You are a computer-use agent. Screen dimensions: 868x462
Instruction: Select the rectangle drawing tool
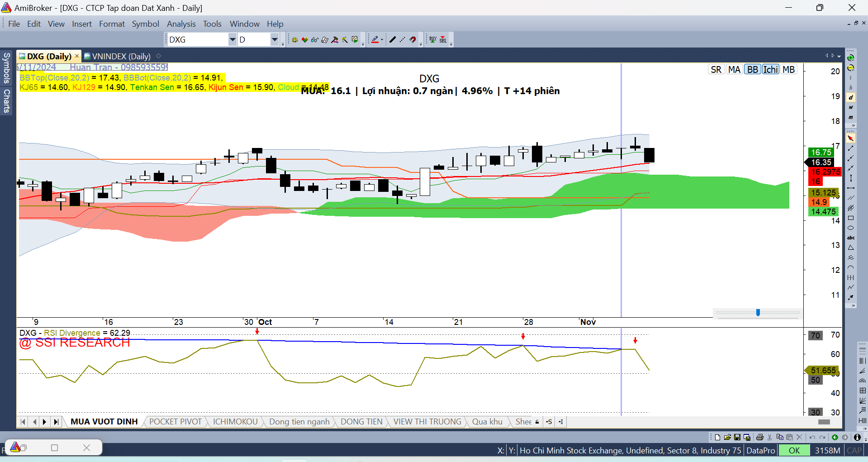coord(851,218)
